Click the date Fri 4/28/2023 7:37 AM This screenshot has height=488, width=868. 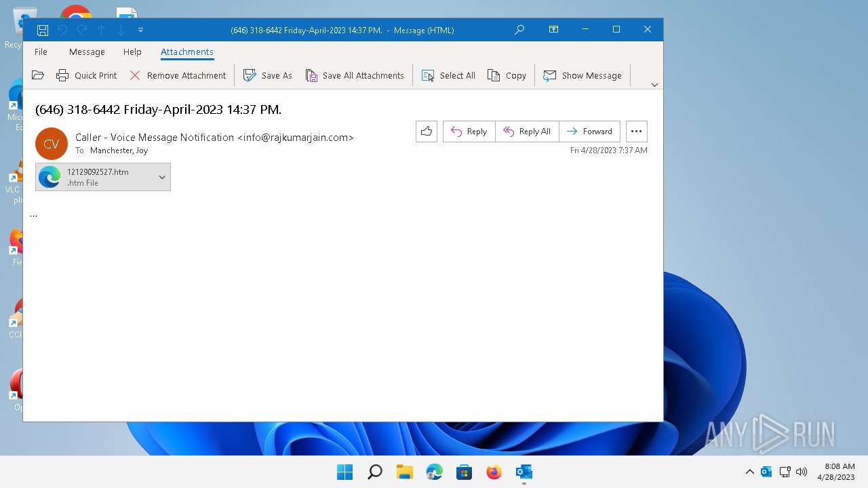(x=608, y=150)
